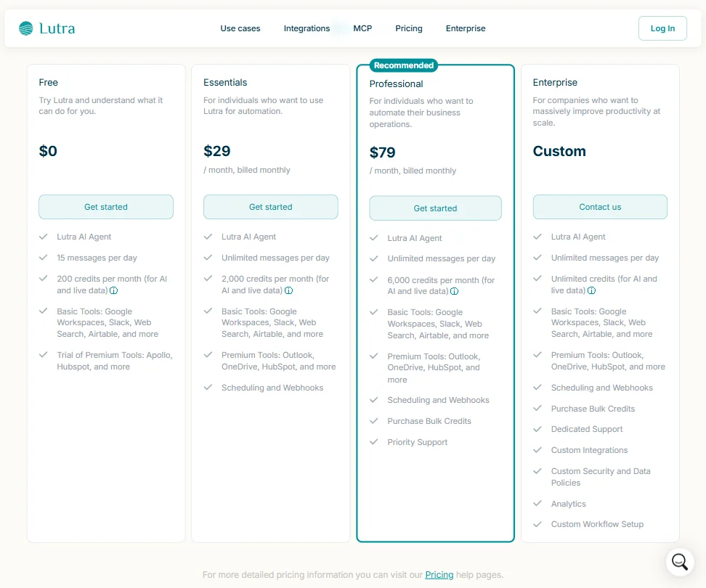This screenshot has height=588, width=706.
Task: Click the $79 price
Action: click(382, 152)
